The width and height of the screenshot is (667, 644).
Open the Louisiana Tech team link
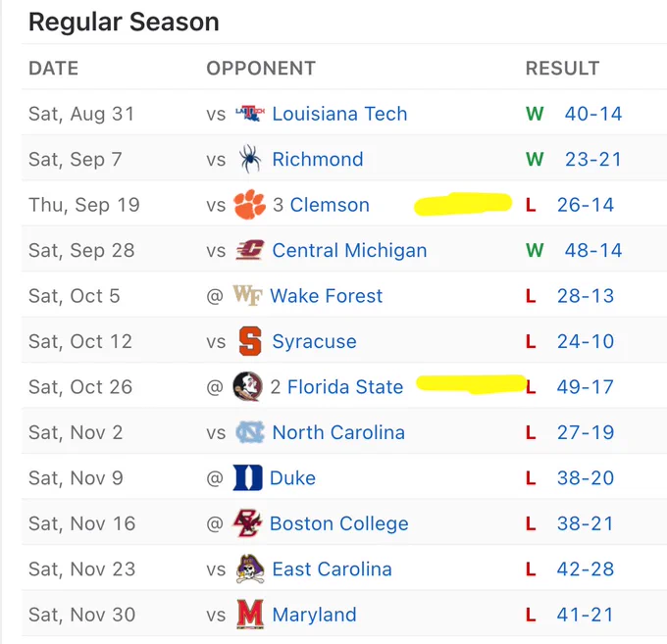(339, 114)
